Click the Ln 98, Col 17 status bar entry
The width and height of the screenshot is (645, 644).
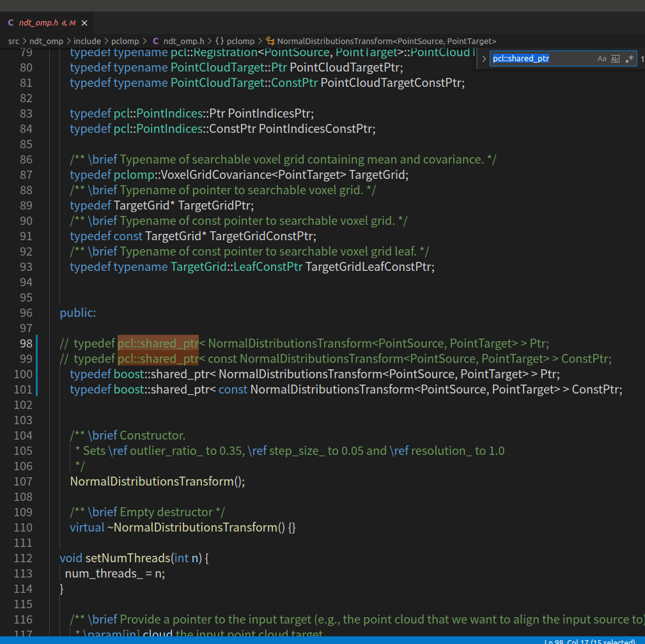point(589,641)
